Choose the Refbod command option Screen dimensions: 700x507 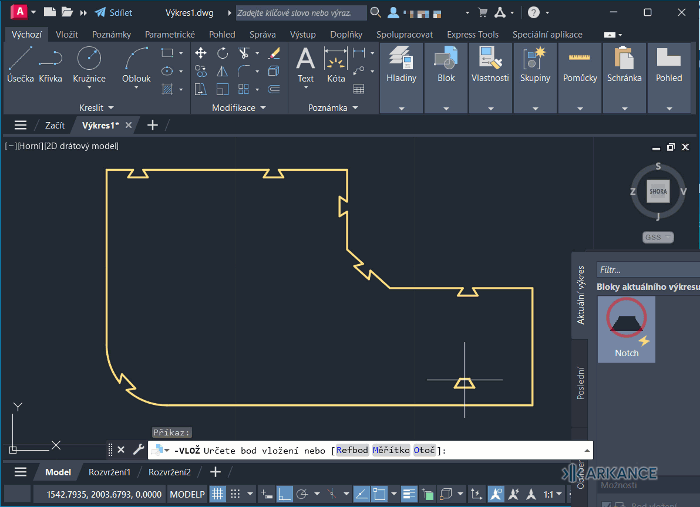click(x=352, y=450)
